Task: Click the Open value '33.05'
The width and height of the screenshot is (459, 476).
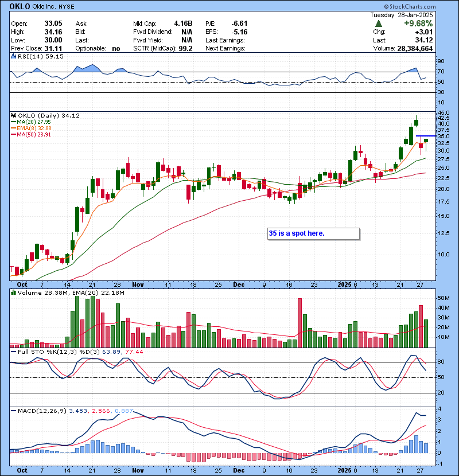Action: (53, 24)
